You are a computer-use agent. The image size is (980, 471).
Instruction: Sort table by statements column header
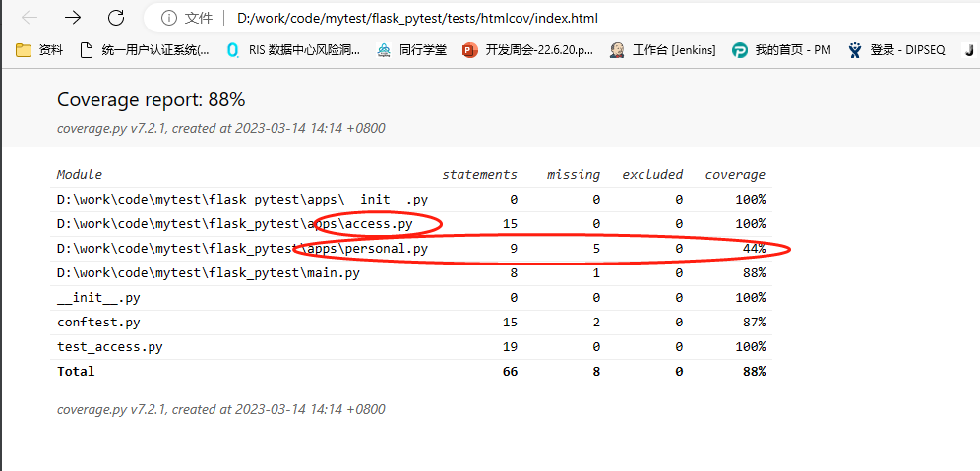coord(479,174)
